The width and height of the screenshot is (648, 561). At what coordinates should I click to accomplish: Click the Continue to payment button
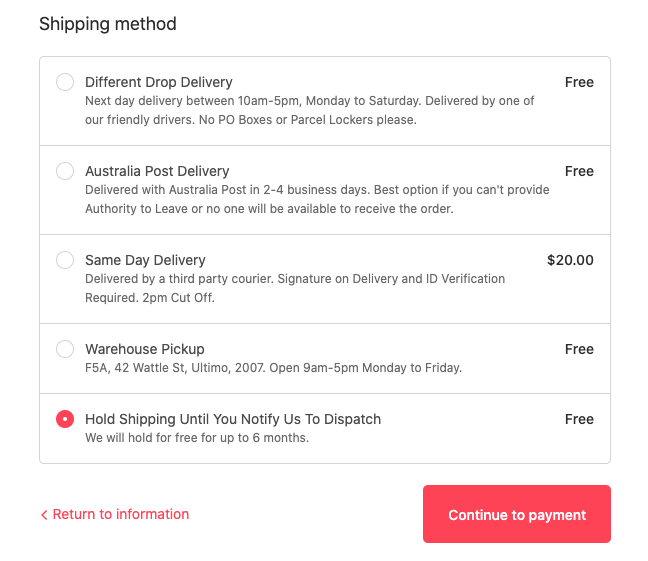[517, 514]
